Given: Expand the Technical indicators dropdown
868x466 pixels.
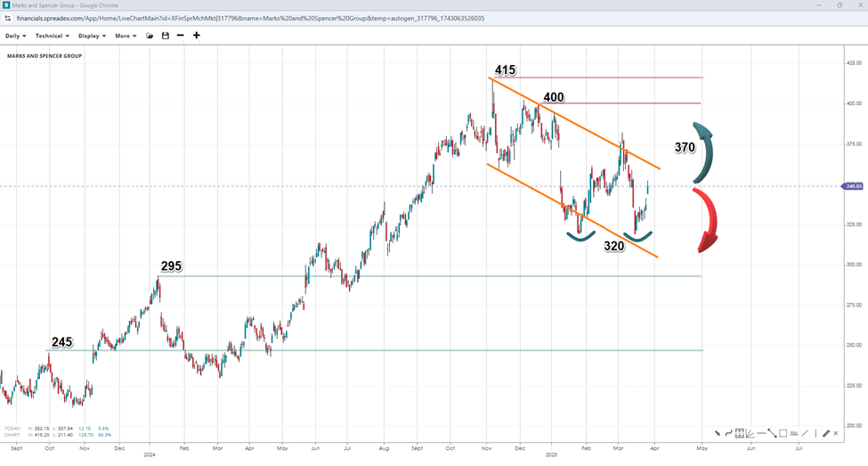Looking at the screenshot, I should [52, 36].
